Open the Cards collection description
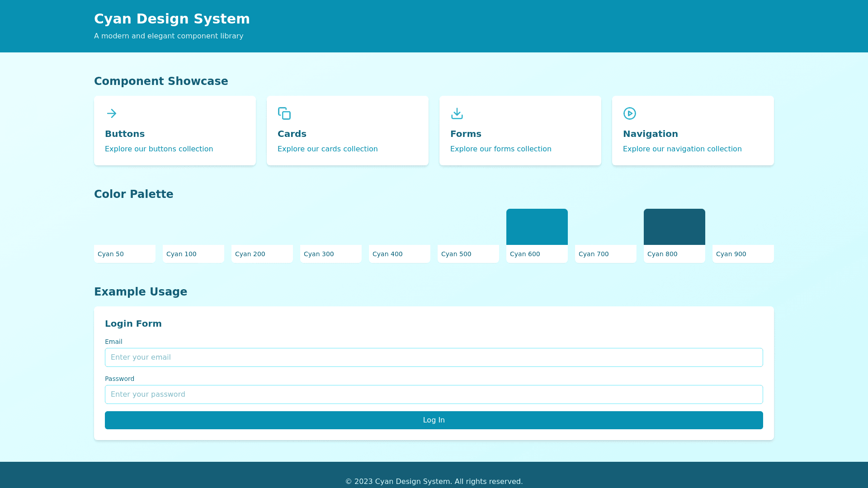 pyautogui.click(x=327, y=149)
